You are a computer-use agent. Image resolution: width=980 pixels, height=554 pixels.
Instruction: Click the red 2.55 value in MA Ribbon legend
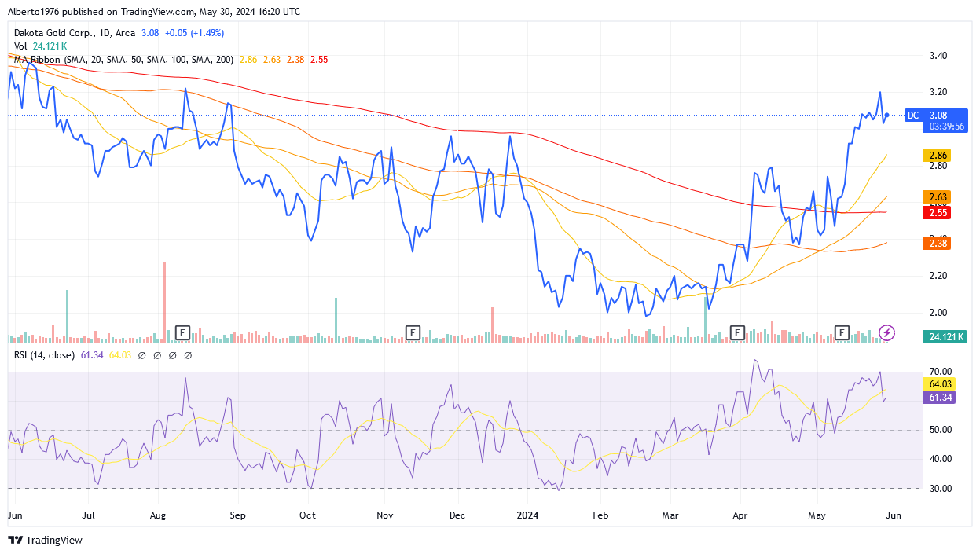coord(318,59)
